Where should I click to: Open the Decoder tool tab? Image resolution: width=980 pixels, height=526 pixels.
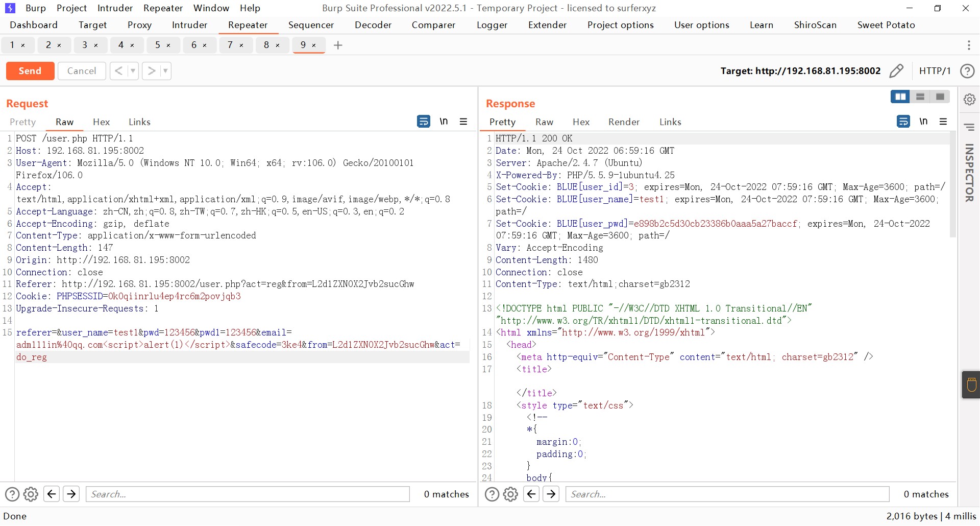coord(373,25)
